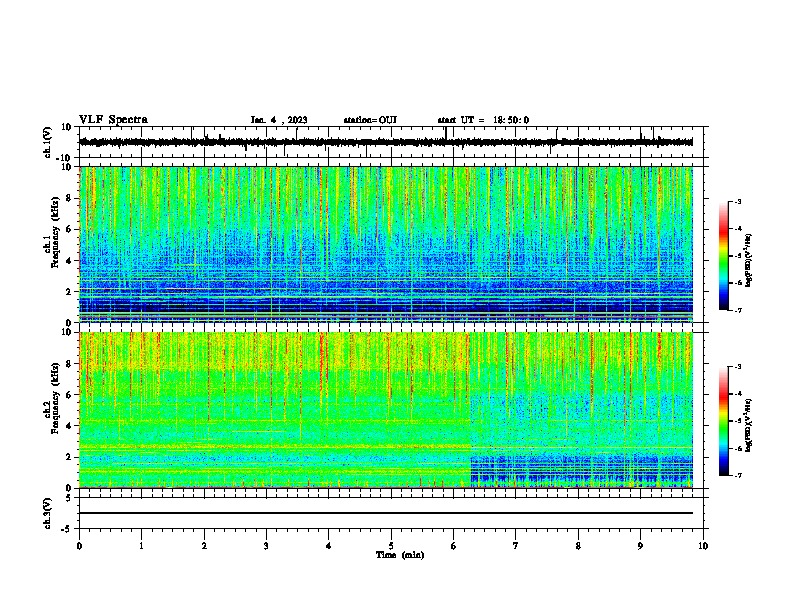Select the "ch.1 Frequency (kHz)" axis label
792x612 pixels.
point(53,232)
